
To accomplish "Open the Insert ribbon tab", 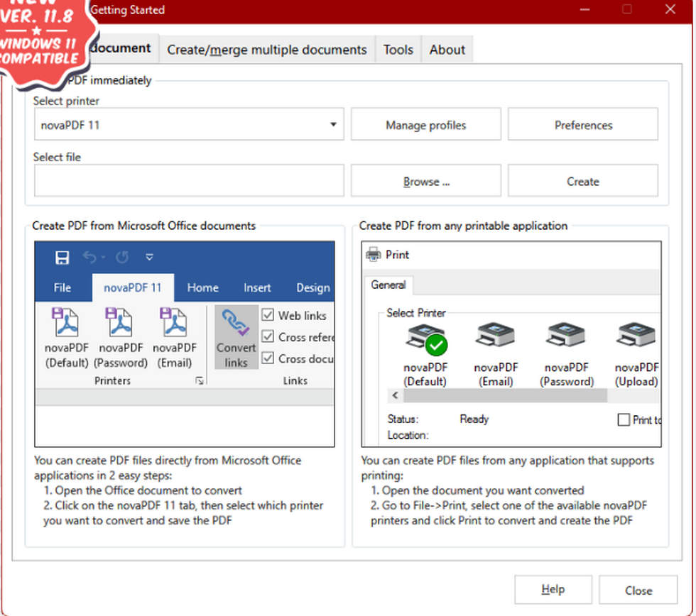I will (257, 288).
